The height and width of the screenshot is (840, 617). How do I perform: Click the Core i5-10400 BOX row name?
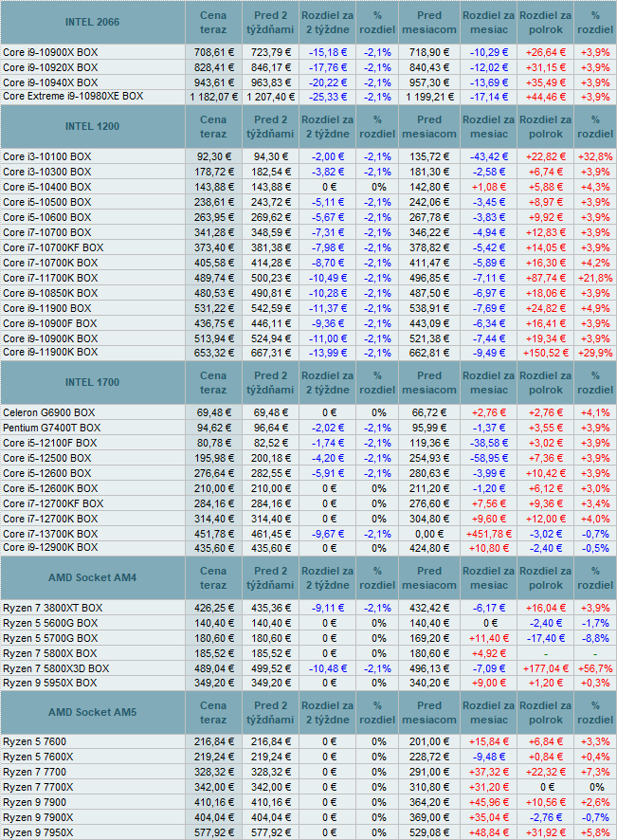tap(47, 187)
